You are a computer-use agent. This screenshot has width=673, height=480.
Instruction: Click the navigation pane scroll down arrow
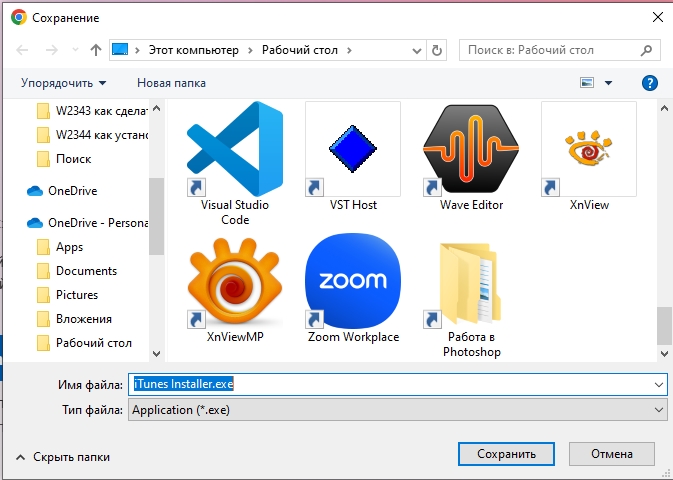pos(156,354)
